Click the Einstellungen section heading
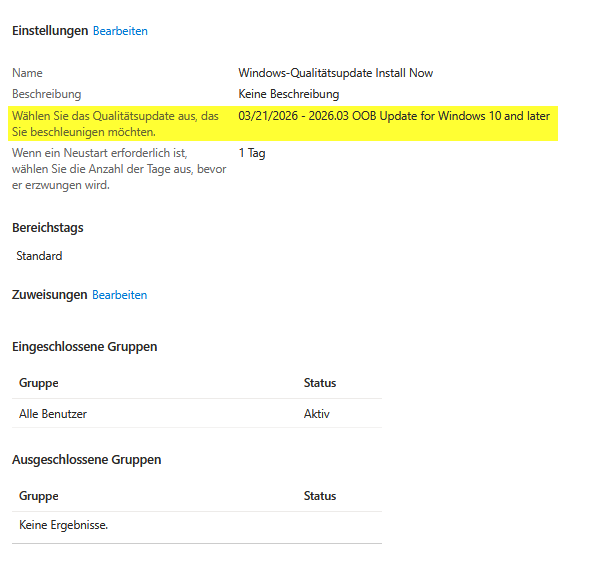616x564 pixels. tap(50, 31)
